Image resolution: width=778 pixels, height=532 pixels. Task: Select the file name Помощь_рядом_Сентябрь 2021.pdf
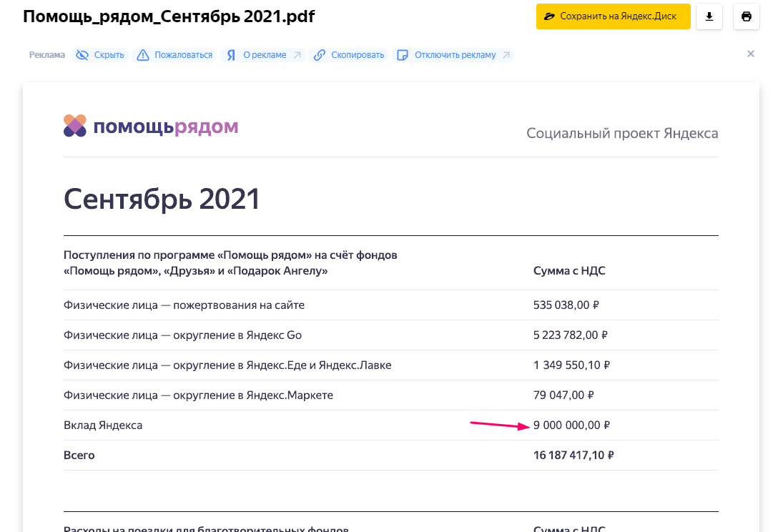point(169,16)
